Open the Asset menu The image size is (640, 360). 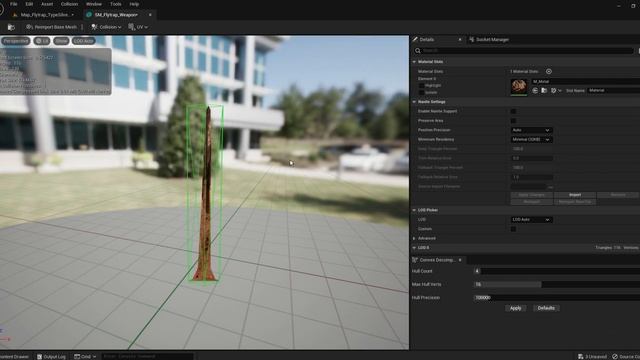(x=47, y=4)
